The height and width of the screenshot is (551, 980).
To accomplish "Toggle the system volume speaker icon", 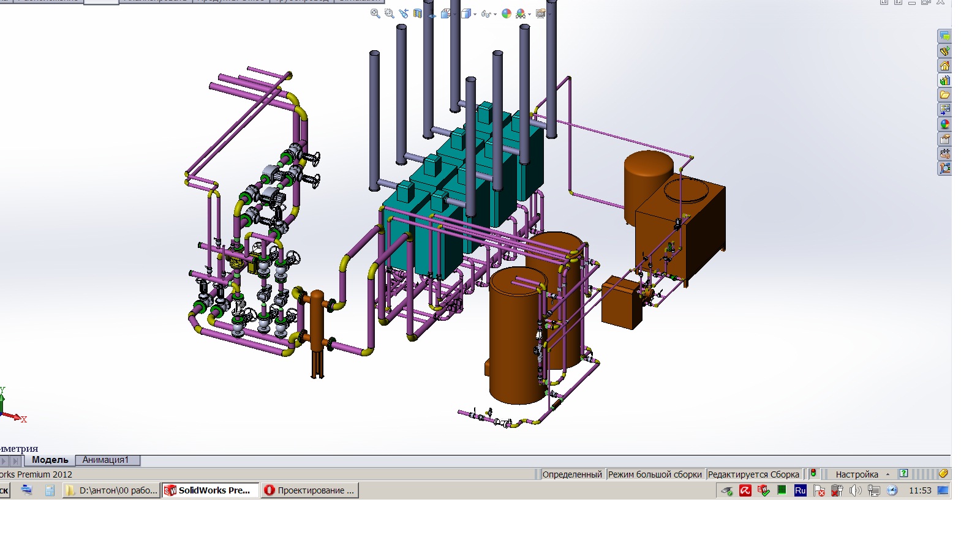I will pos(855,490).
